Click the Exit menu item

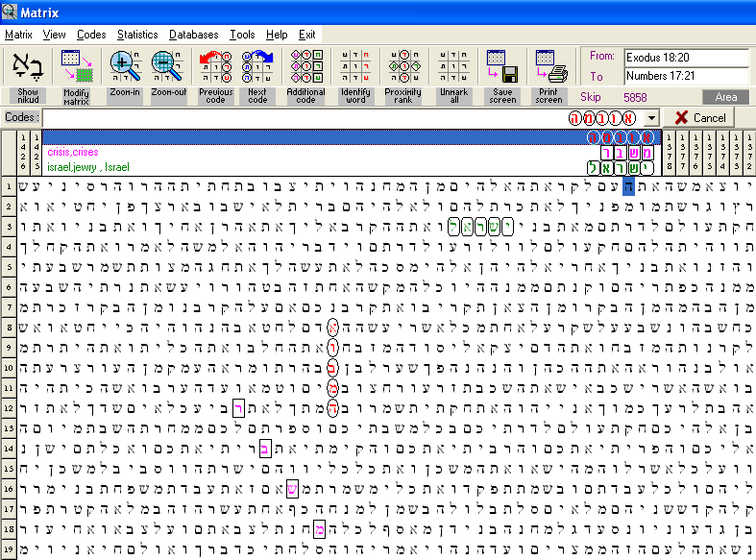click(306, 35)
